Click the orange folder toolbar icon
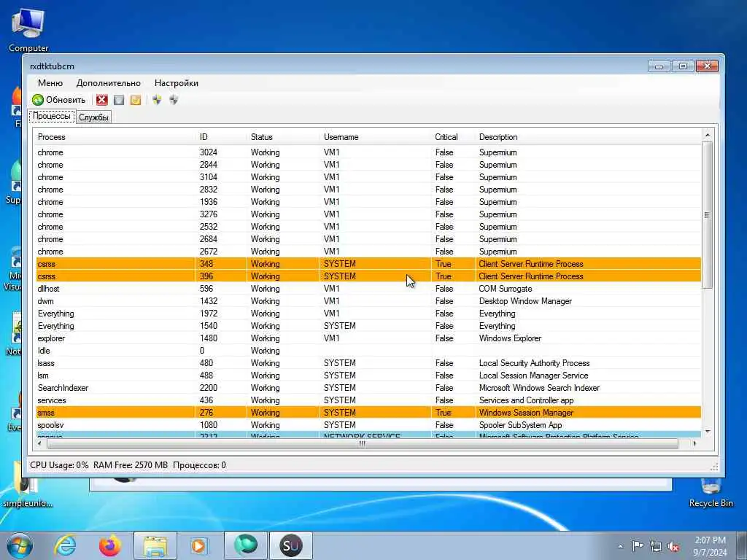Viewport: 747px width, 560px height. point(136,99)
